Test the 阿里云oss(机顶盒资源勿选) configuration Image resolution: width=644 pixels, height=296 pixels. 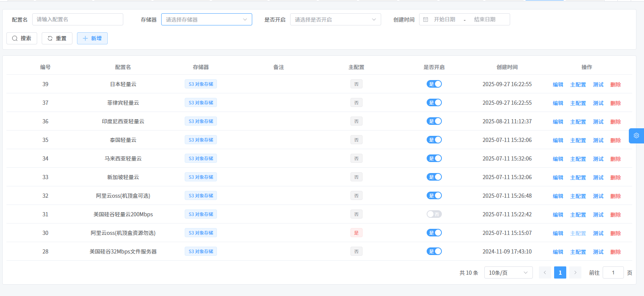tap(598, 233)
